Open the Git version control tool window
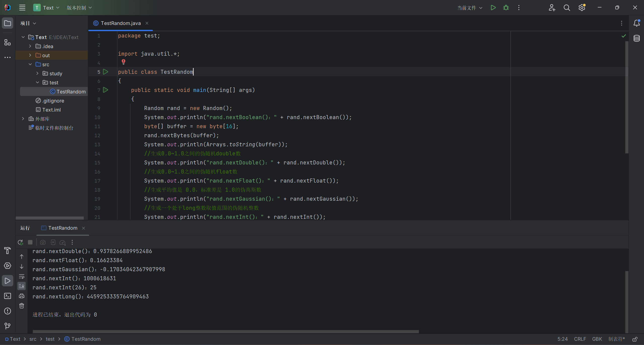Viewport: 644px width, 345px height. (8, 326)
